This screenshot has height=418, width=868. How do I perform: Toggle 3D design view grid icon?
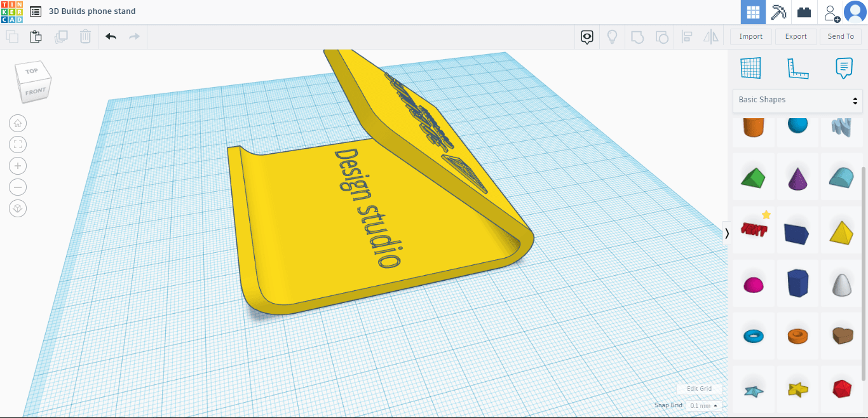[753, 12]
